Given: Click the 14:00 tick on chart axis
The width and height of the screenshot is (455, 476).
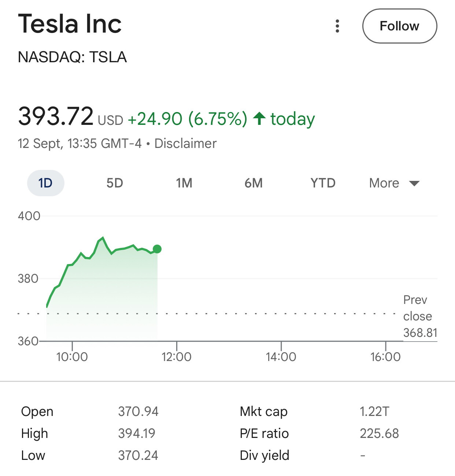Looking at the screenshot, I should (281, 356).
